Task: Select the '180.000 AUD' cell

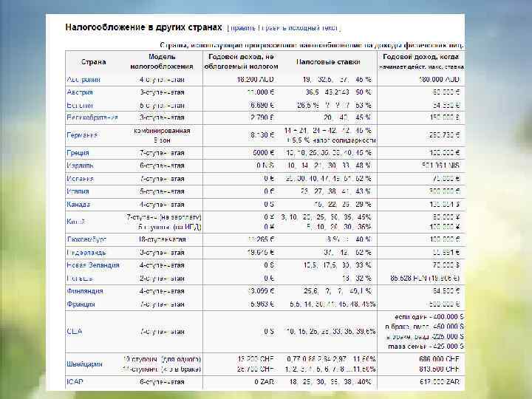Action: tap(439, 80)
